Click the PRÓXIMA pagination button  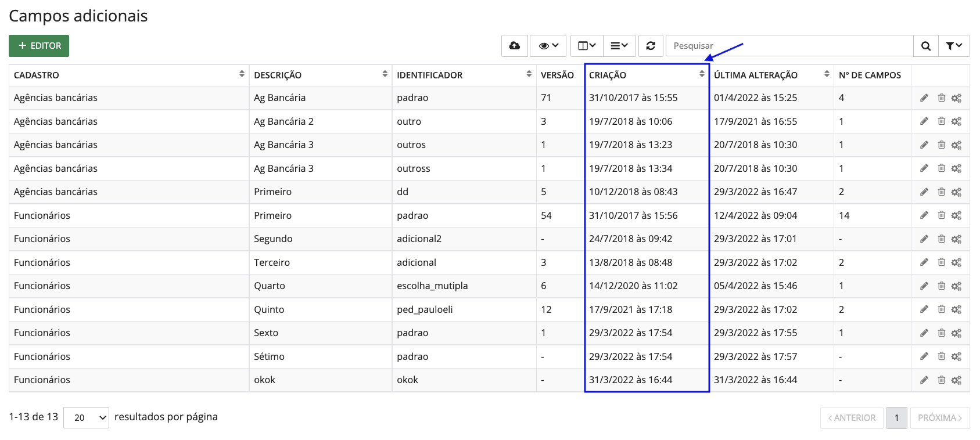point(940,418)
